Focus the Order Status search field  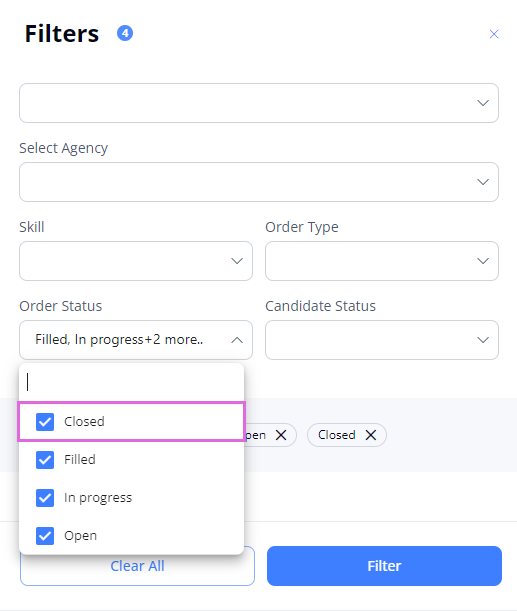[x=132, y=382]
